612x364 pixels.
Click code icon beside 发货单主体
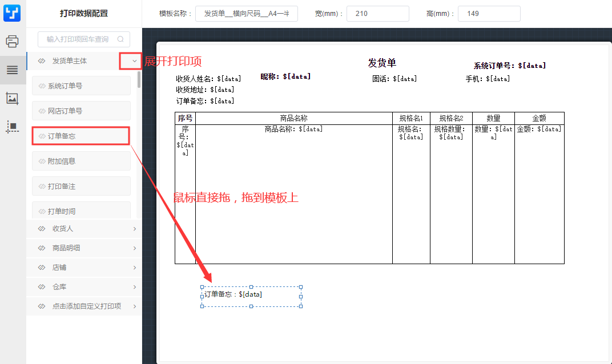42,61
